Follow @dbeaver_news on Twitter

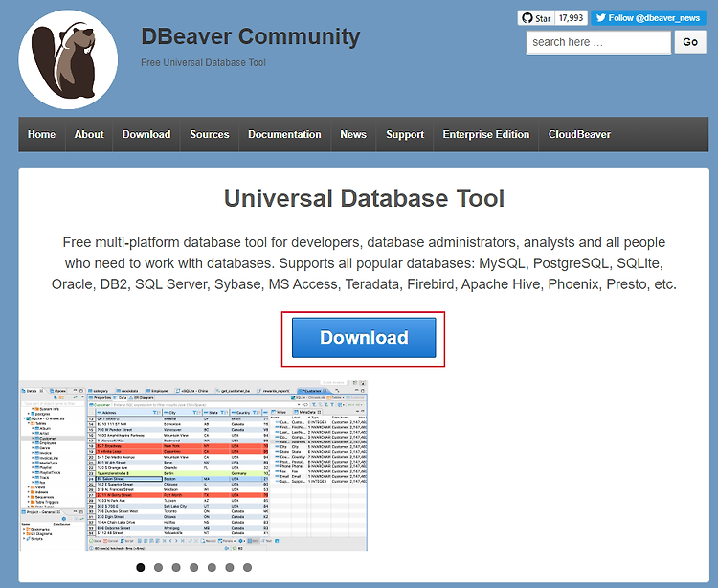click(x=648, y=18)
